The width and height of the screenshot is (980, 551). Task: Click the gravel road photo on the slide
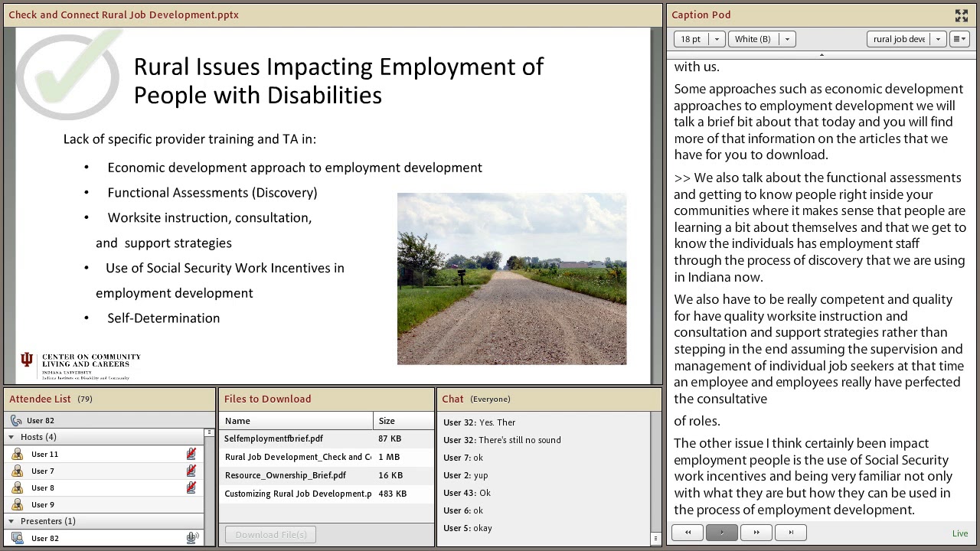coord(511,279)
